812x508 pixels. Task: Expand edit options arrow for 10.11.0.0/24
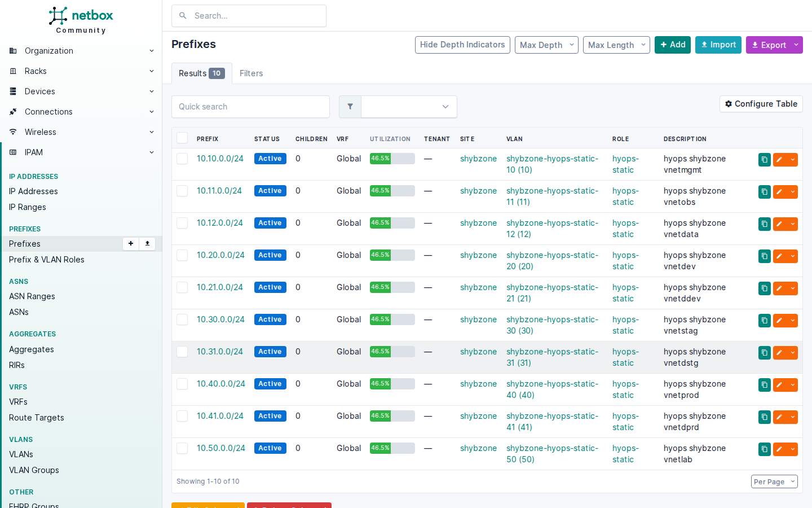(x=793, y=192)
